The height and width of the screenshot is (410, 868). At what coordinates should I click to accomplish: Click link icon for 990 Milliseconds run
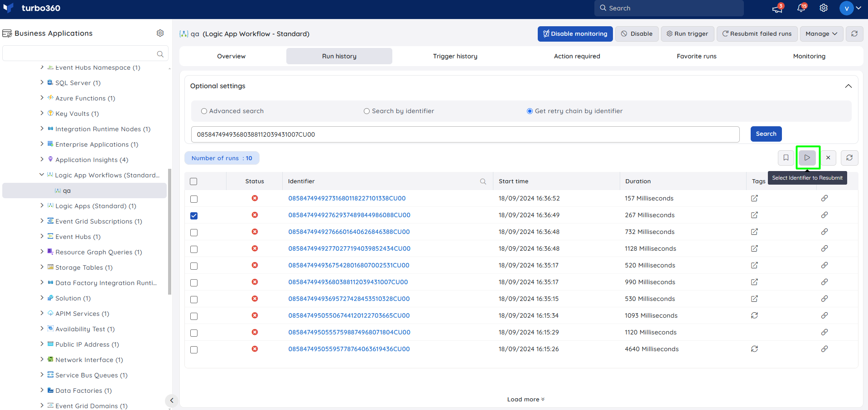click(x=825, y=282)
